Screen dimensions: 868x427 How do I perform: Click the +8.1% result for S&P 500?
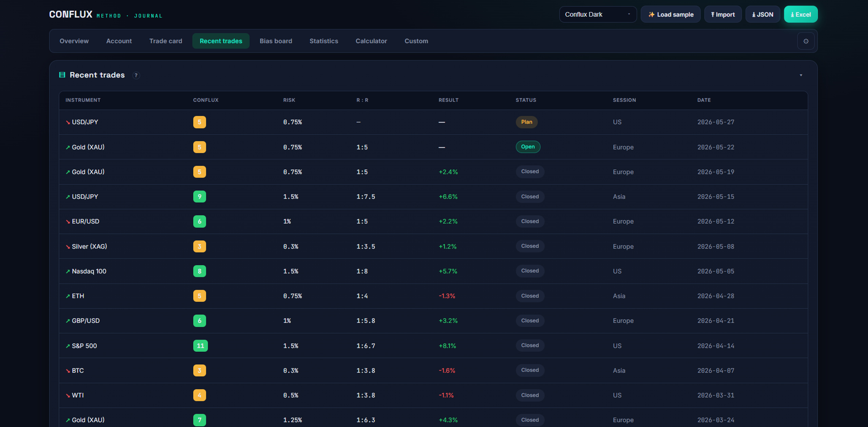[x=448, y=346]
